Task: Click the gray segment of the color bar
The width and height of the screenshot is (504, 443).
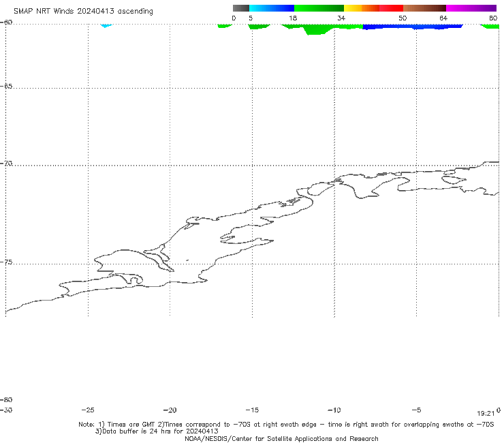Action: pos(241,8)
